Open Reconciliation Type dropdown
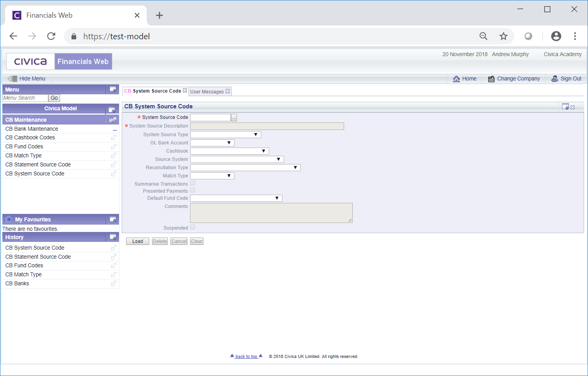The image size is (588, 376). click(245, 168)
